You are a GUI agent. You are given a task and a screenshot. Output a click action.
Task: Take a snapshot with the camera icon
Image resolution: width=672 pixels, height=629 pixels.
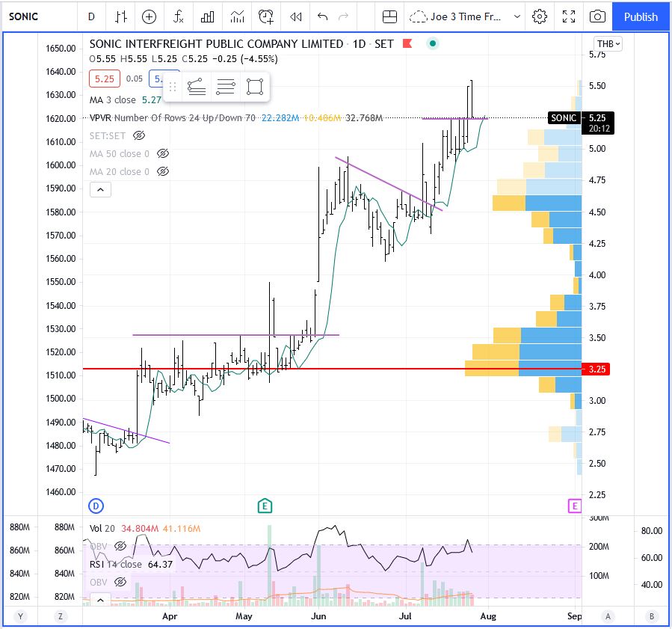tap(597, 16)
